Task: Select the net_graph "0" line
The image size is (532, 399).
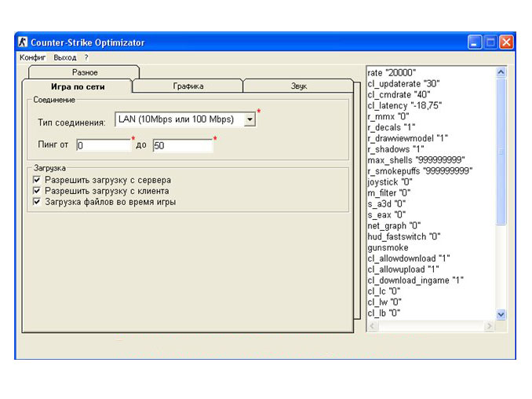Action: click(x=394, y=225)
